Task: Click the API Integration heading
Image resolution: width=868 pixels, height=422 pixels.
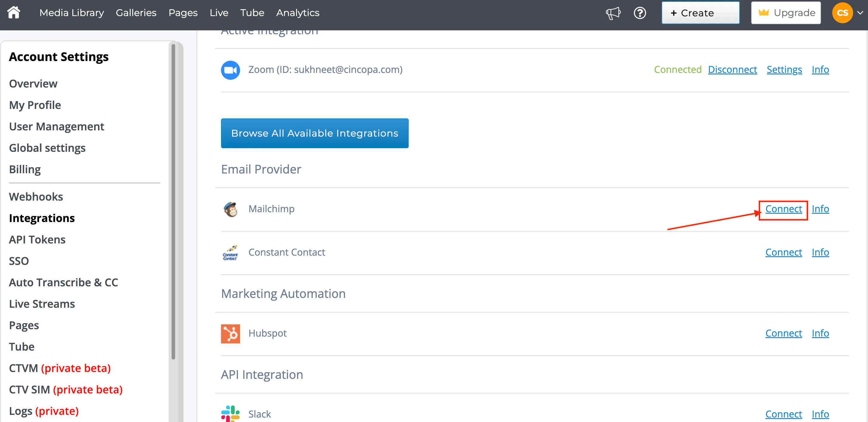Action: pos(262,375)
